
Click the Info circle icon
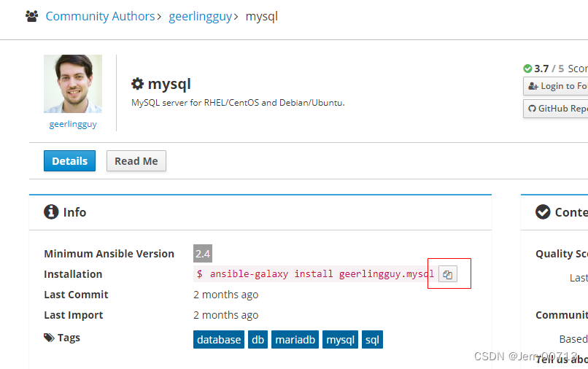[51, 212]
